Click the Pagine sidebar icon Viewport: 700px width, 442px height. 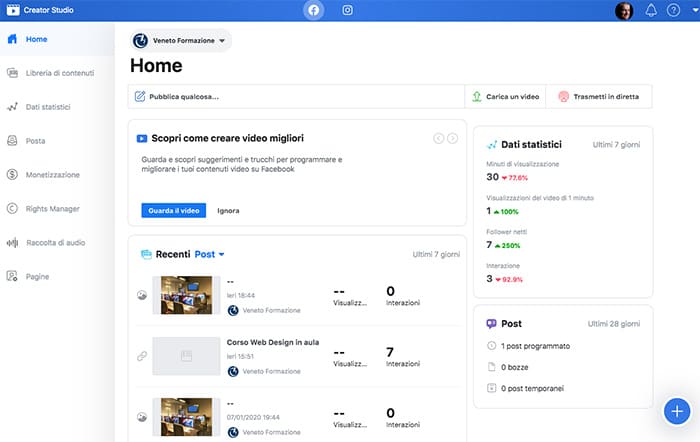coord(12,276)
